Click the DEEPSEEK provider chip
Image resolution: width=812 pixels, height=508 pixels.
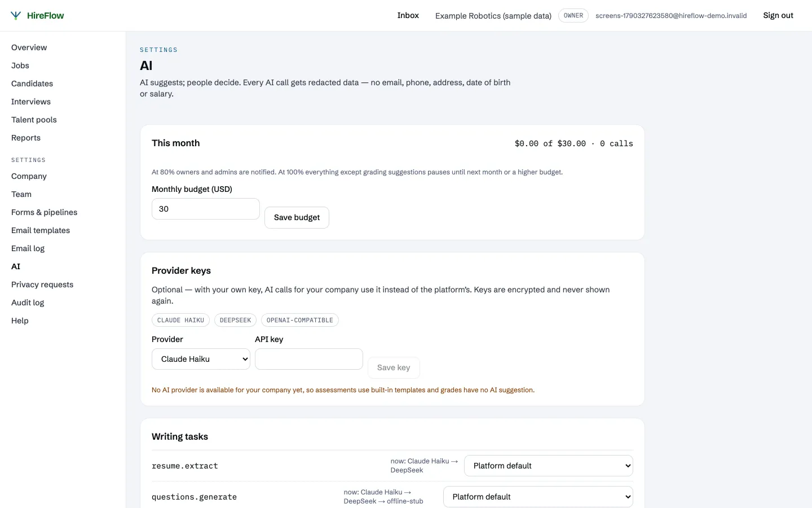235,320
